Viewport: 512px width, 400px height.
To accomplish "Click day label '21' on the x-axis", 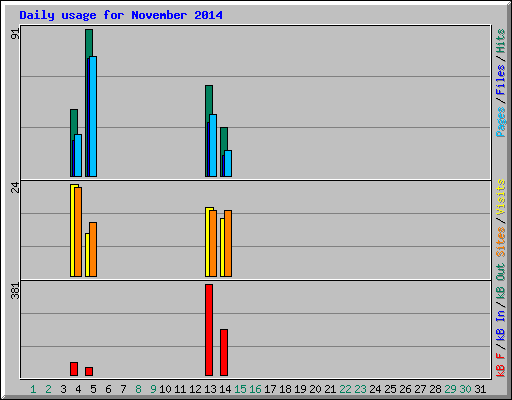I will coord(330,389).
